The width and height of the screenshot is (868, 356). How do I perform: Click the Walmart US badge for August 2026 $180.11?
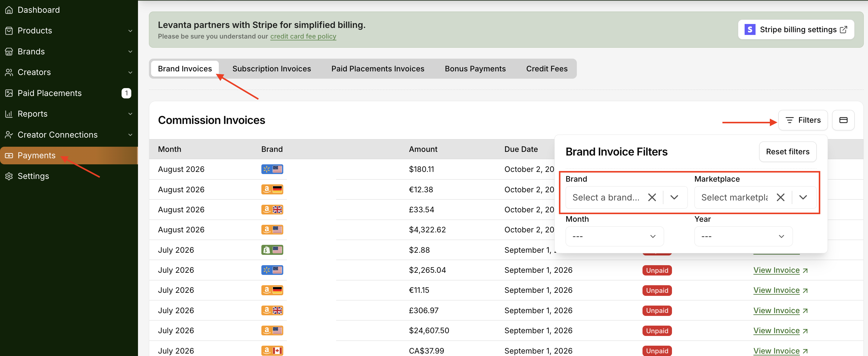pos(272,169)
